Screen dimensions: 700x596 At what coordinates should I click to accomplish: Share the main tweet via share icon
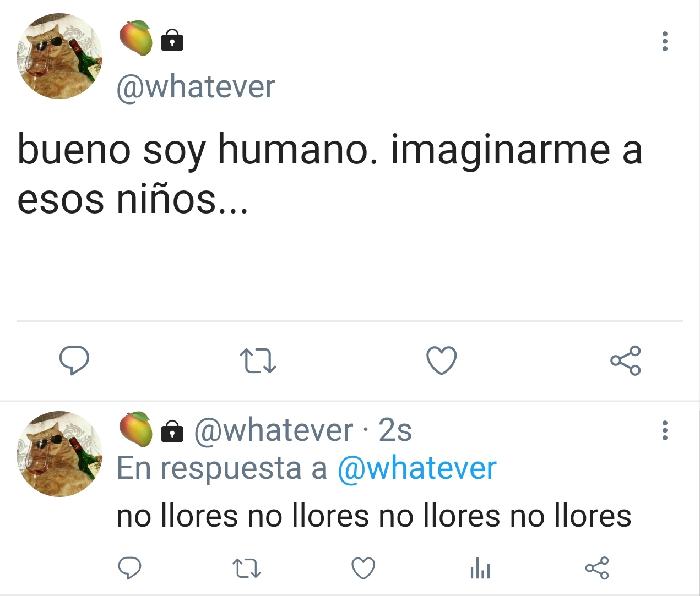pyautogui.click(x=626, y=360)
